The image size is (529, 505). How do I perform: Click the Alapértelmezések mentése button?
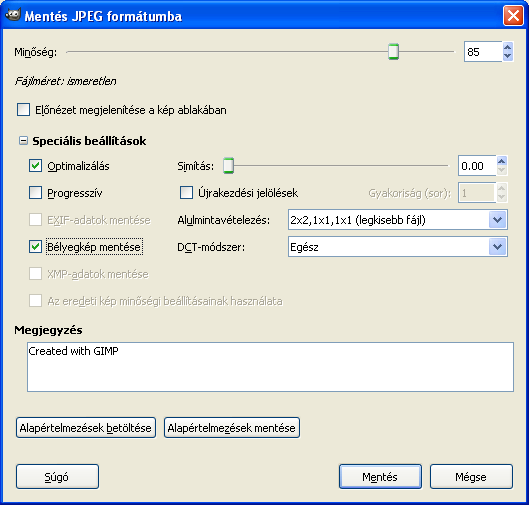click(x=232, y=428)
